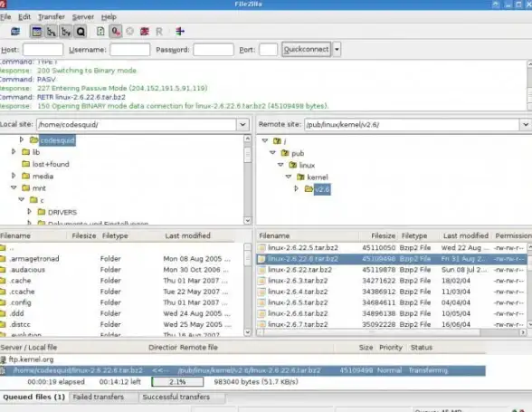The image size is (532, 412).
Task: Collapse the remote root folder
Action: [x=265, y=140]
